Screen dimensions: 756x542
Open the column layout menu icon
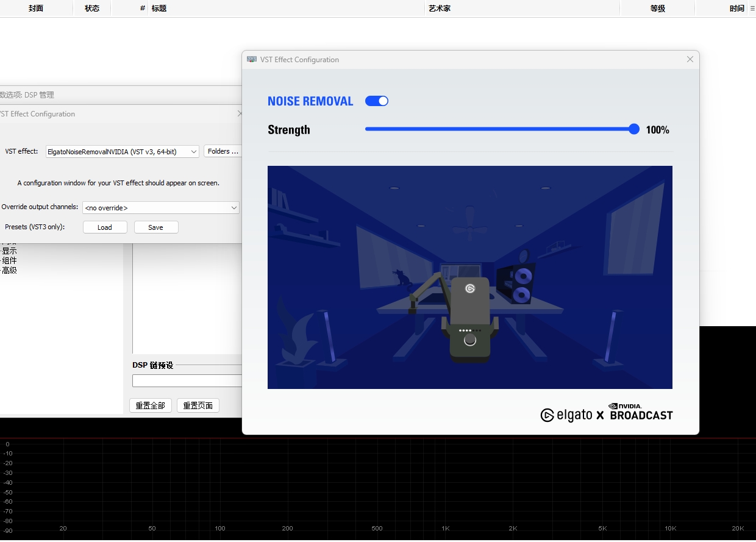[x=752, y=9]
